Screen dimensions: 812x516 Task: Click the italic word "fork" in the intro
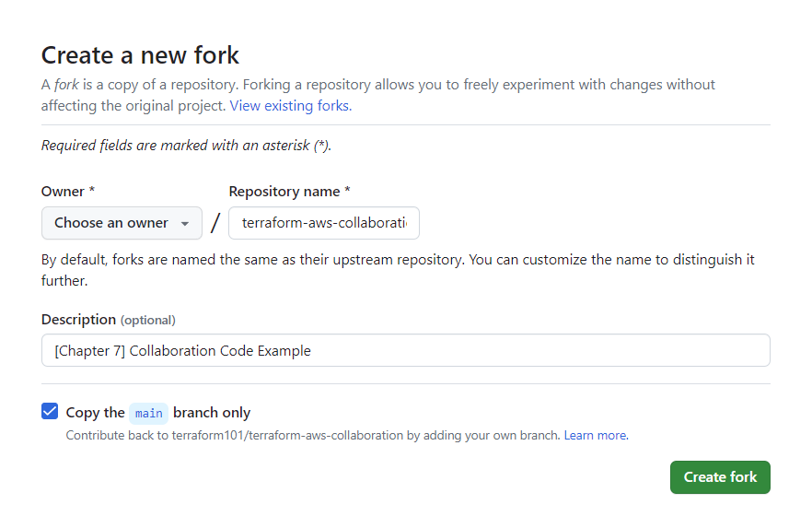(66, 85)
